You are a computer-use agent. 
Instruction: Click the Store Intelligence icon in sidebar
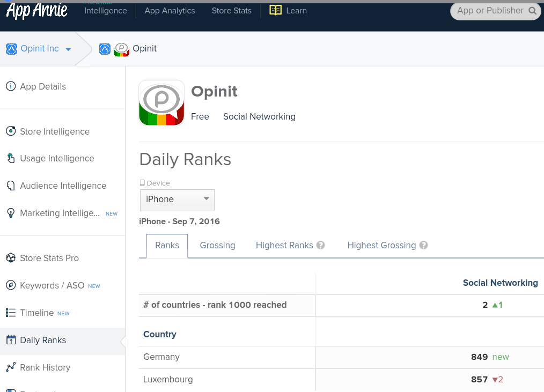[10, 131]
